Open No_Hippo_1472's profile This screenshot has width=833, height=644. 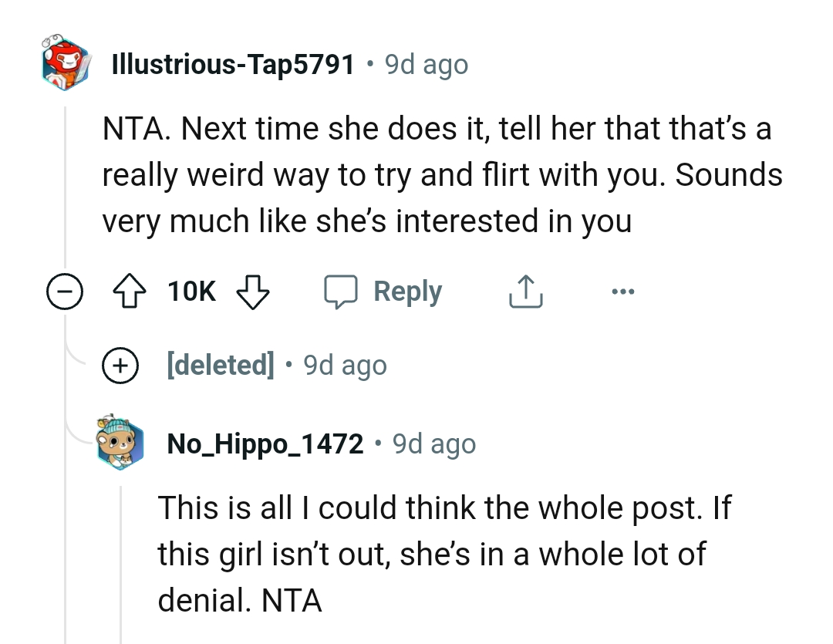coord(265,443)
